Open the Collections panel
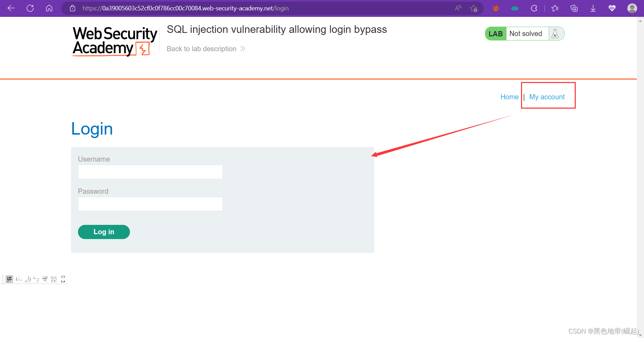This screenshot has height=338, width=644. click(574, 8)
